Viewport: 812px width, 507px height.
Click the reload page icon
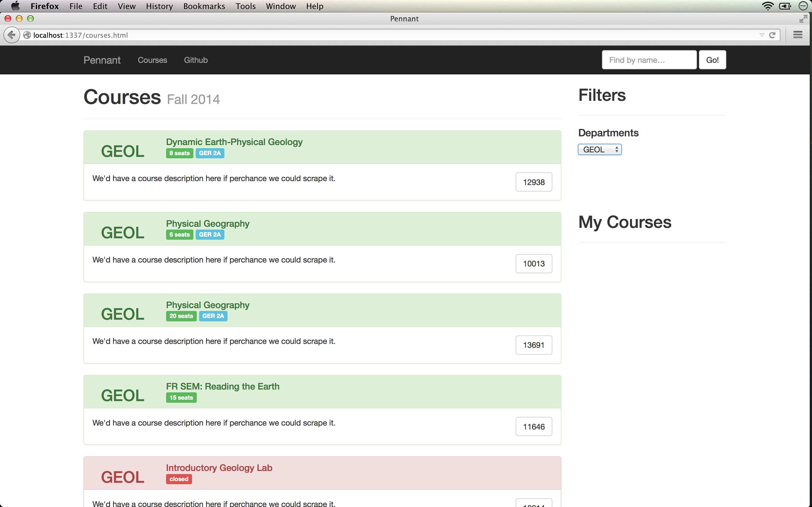(x=772, y=35)
